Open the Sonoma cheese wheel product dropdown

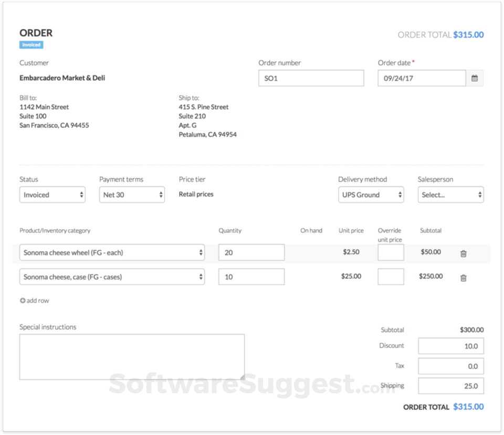pos(112,252)
